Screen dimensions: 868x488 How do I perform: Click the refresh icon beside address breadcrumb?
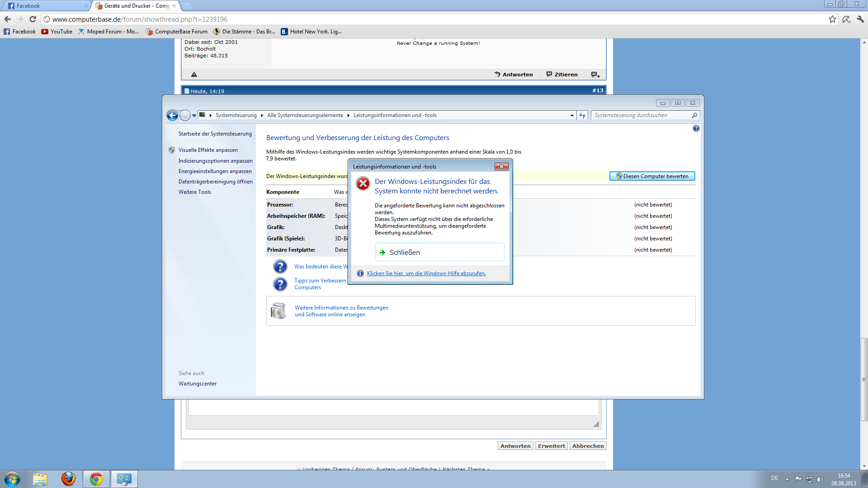(x=582, y=115)
